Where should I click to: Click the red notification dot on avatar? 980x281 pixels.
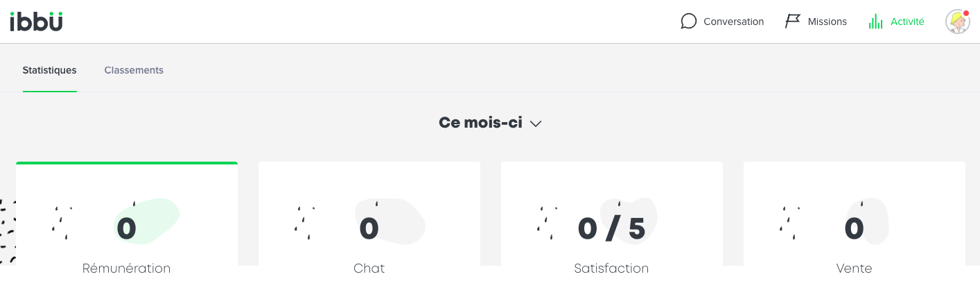(x=966, y=13)
